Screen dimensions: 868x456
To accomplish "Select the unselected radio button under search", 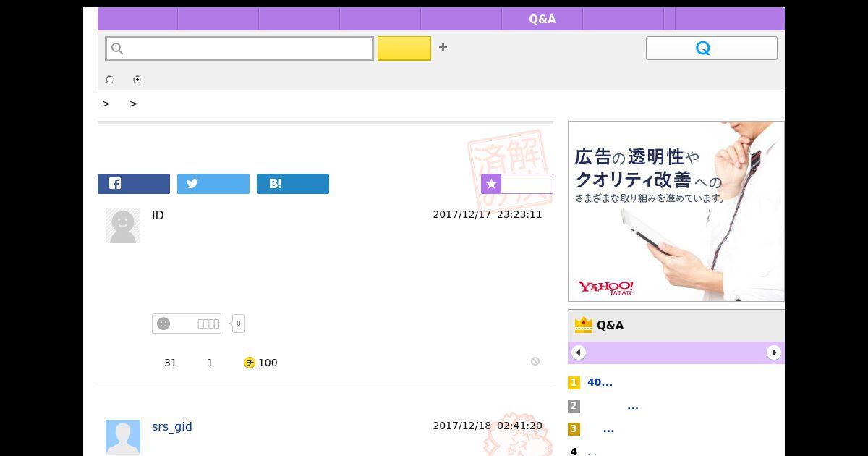I will tap(110, 80).
